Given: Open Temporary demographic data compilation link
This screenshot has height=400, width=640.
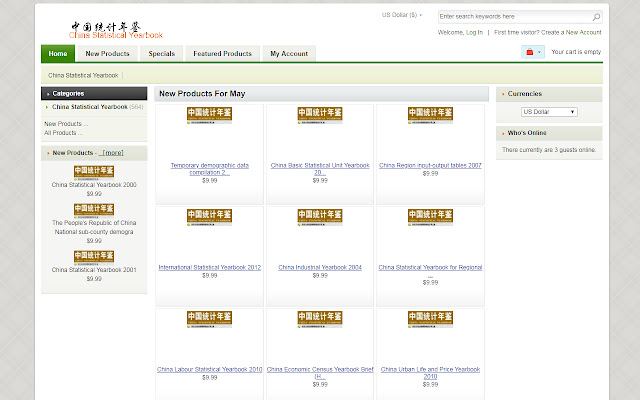Looking at the screenshot, I should 209,169.
